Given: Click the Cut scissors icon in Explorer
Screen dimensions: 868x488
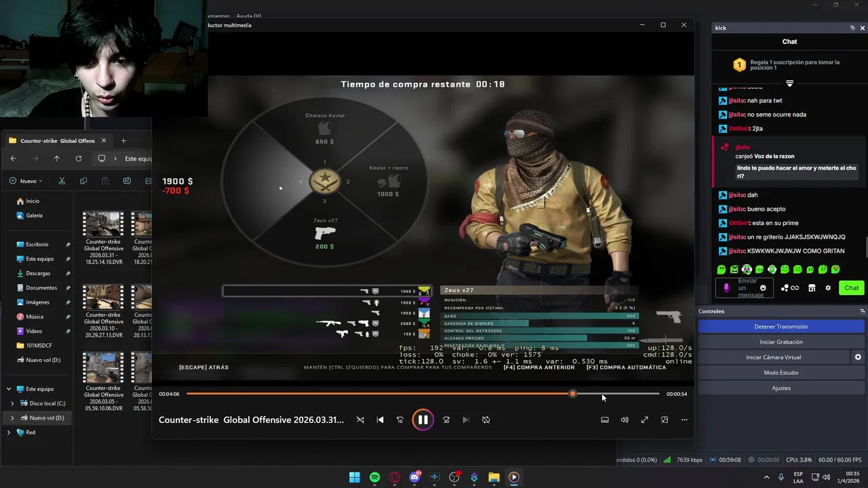Looking at the screenshot, I should (62, 181).
